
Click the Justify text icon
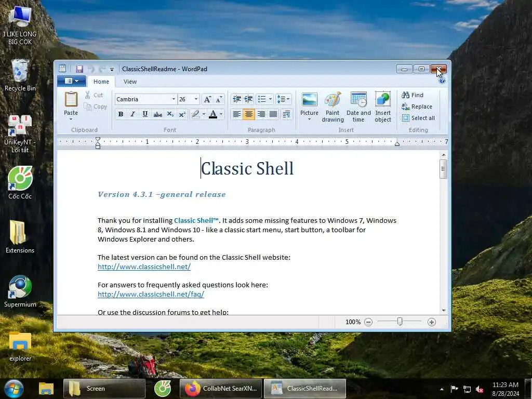click(x=273, y=114)
